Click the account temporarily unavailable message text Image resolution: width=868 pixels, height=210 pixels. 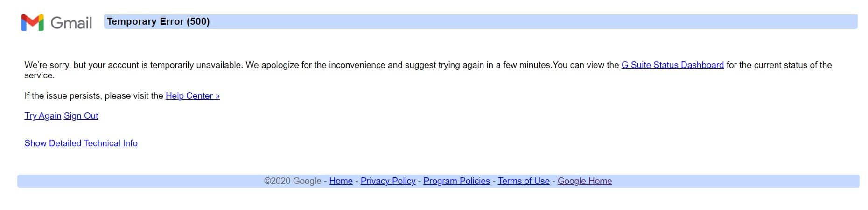(428, 70)
